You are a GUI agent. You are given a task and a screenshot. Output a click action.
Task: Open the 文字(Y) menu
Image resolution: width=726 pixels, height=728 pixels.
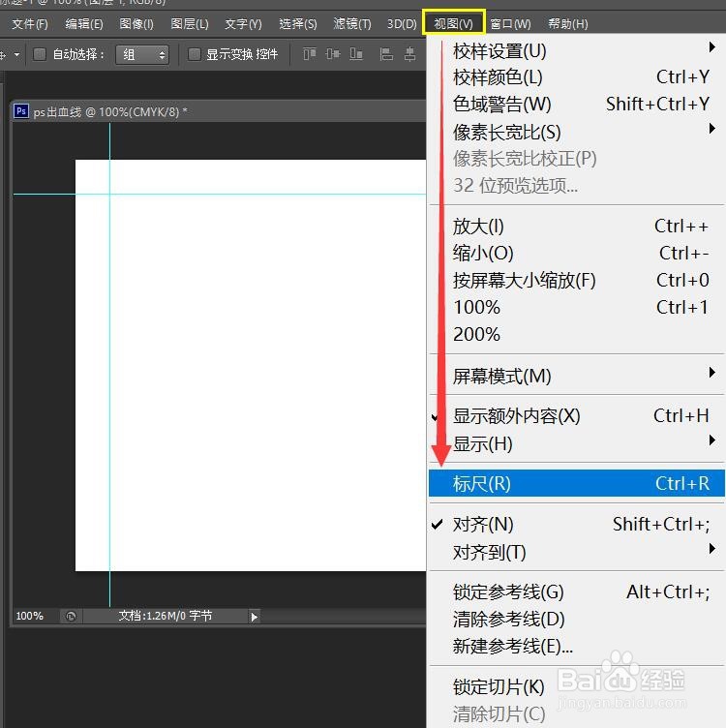click(243, 23)
